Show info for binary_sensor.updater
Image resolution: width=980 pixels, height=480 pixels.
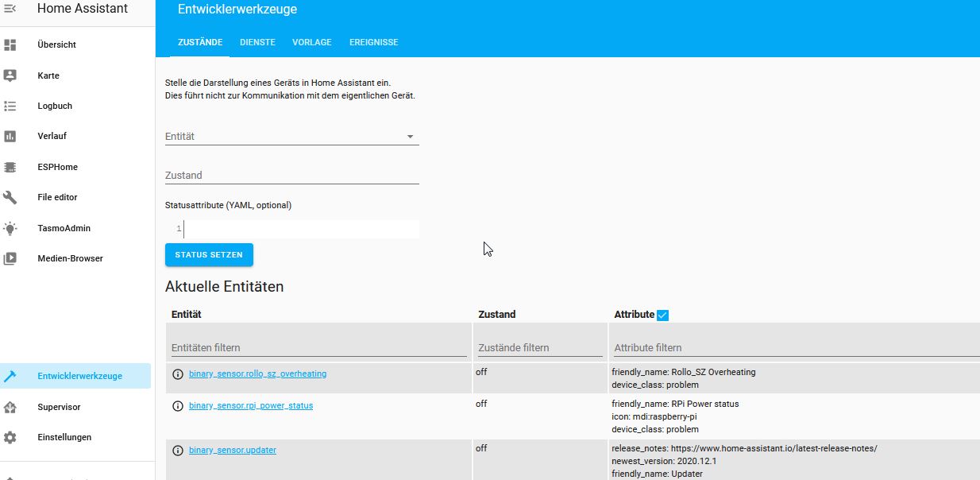[x=178, y=450]
